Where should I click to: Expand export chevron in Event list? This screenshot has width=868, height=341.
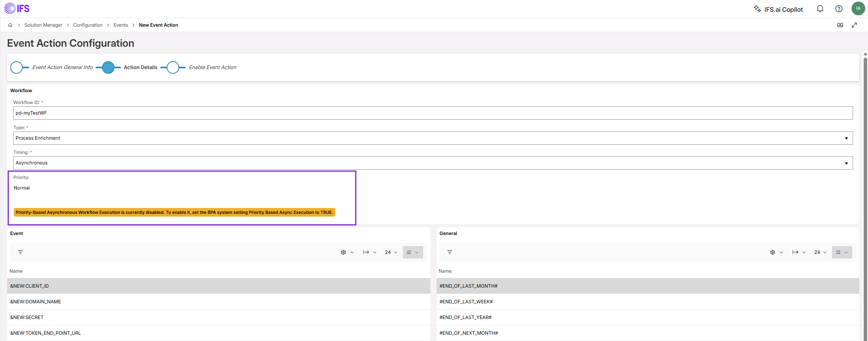click(x=375, y=252)
